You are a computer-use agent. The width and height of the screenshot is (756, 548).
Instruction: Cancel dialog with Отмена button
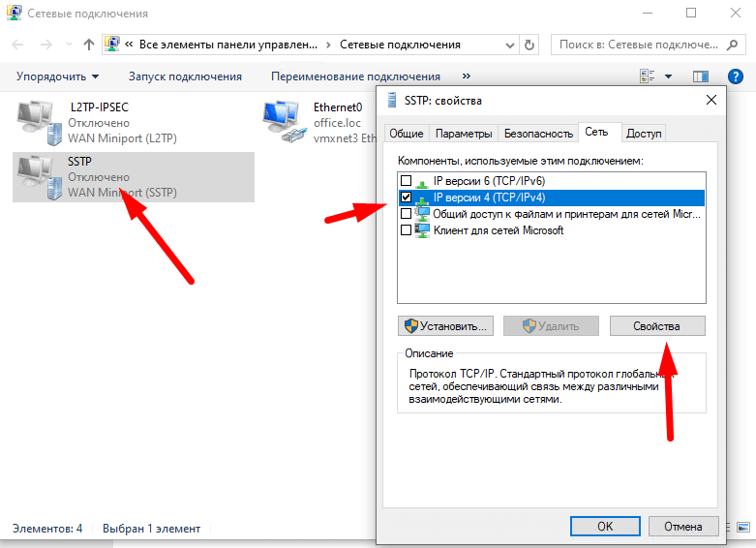coord(683,527)
